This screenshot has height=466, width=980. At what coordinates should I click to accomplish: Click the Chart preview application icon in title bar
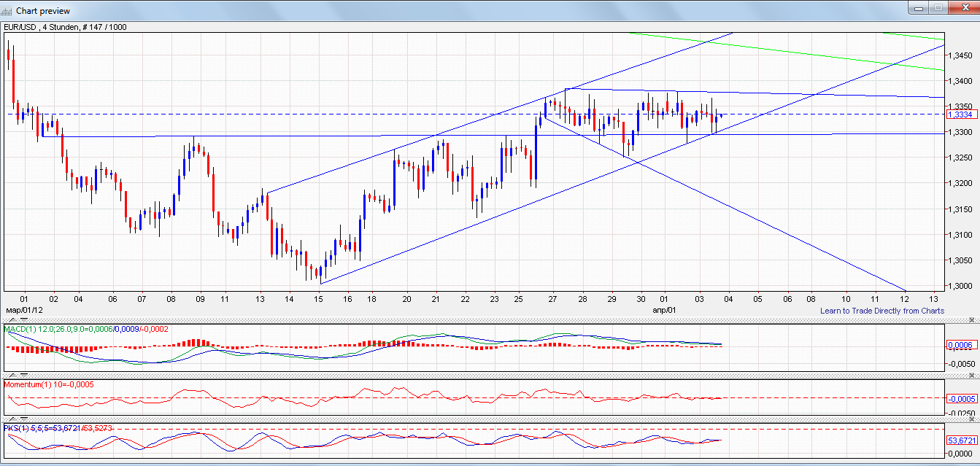pyautogui.click(x=7, y=11)
